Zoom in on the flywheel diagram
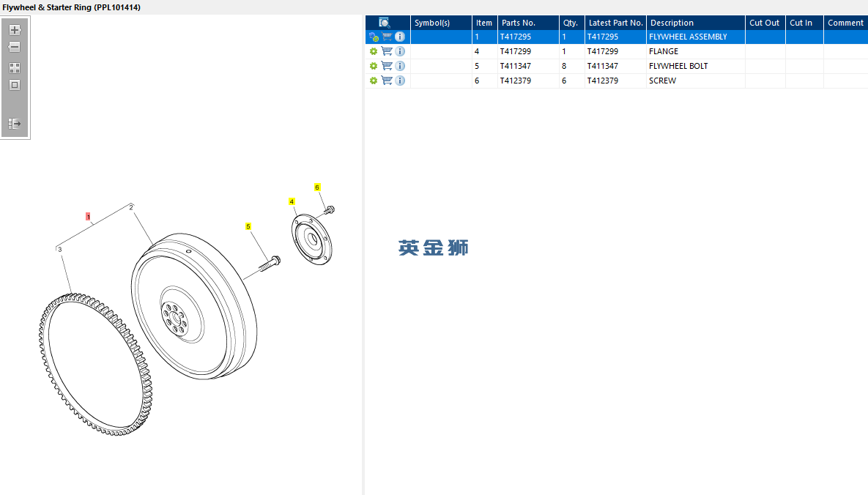The height and width of the screenshot is (495, 868). (15, 30)
